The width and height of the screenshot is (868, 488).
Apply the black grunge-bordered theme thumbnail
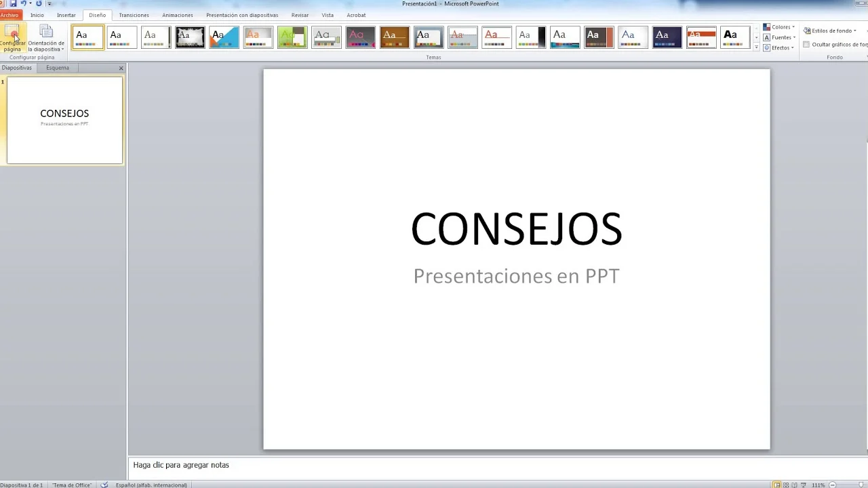tap(190, 37)
